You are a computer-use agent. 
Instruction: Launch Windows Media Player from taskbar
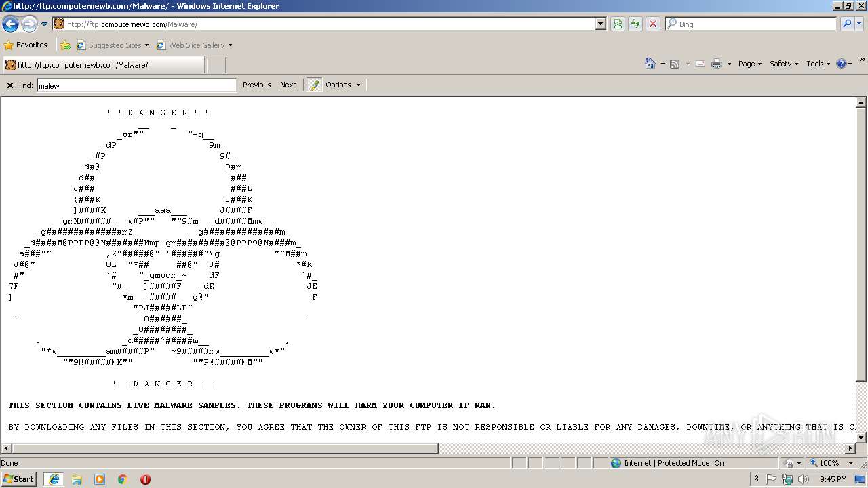click(x=100, y=479)
